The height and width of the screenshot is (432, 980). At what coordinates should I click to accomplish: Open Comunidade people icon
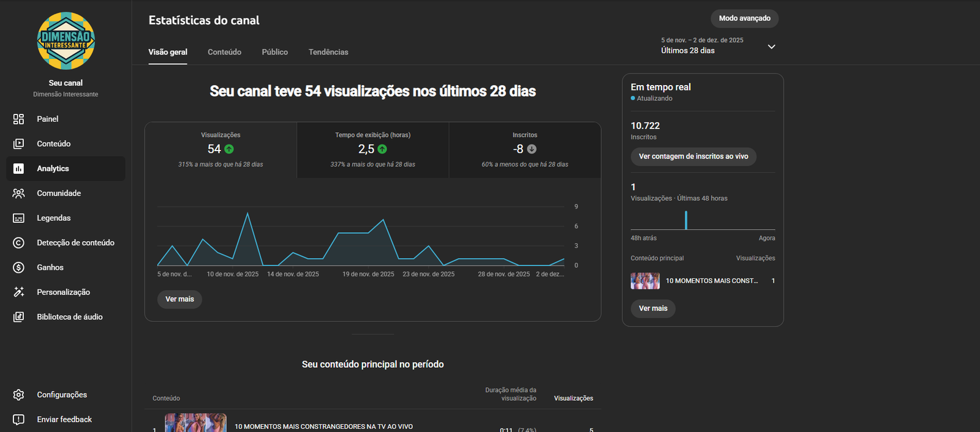18,193
